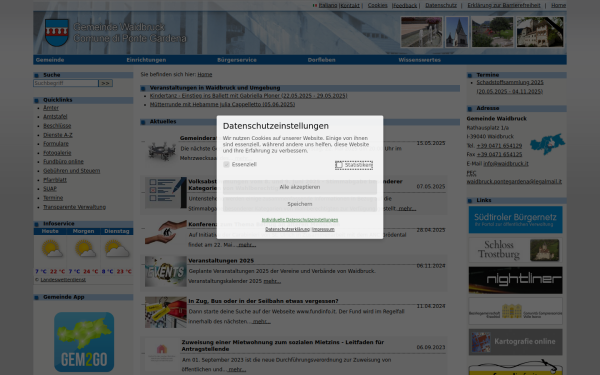This screenshot has width=600, height=375.
Task: Click the Gemeinde Waidbruck coat of arms logo
Action: click(x=57, y=33)
